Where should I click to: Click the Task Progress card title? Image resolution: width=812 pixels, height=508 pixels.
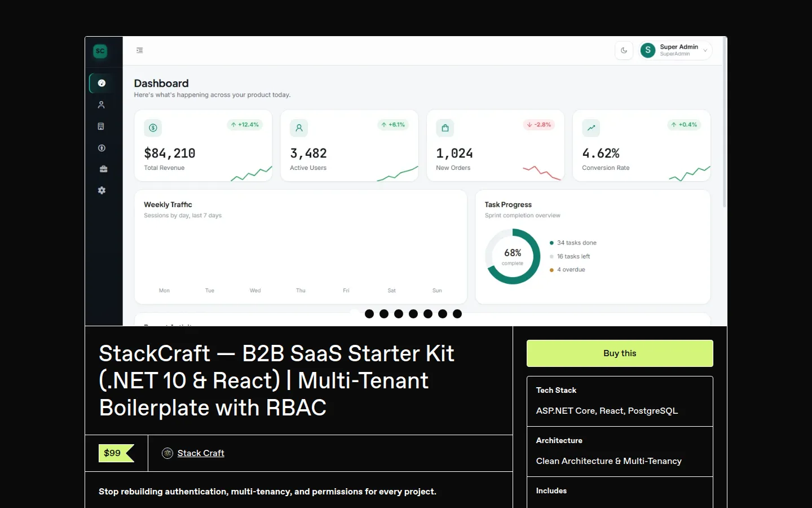point(508,204)
